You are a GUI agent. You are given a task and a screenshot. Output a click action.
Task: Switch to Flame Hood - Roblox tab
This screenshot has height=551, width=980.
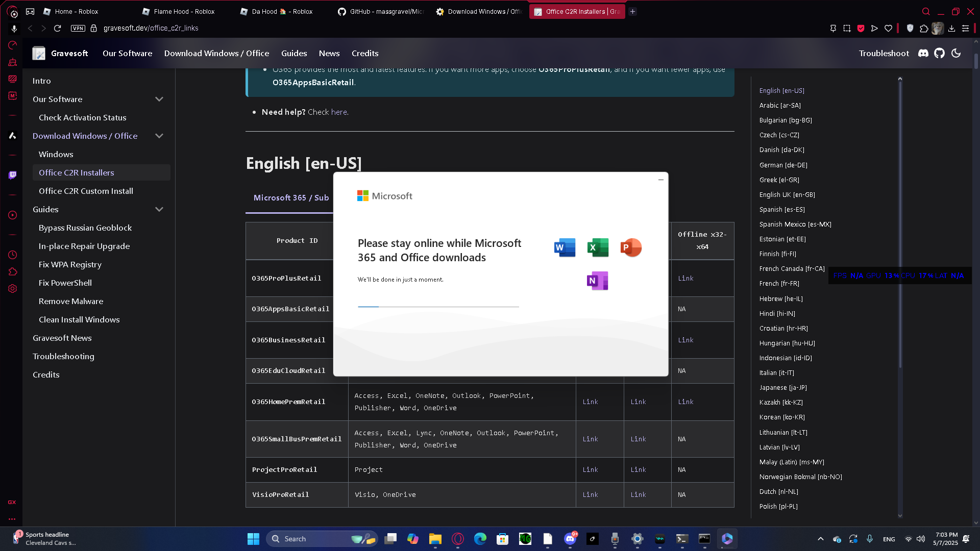184,11
